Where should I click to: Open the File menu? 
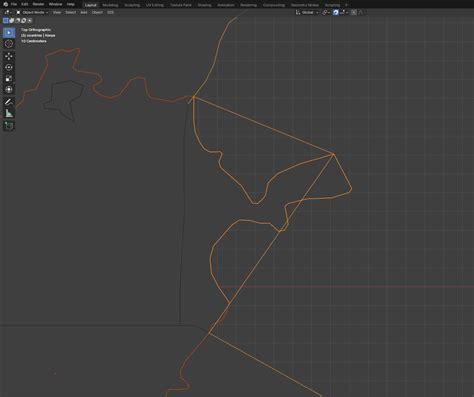pos(14,4)
